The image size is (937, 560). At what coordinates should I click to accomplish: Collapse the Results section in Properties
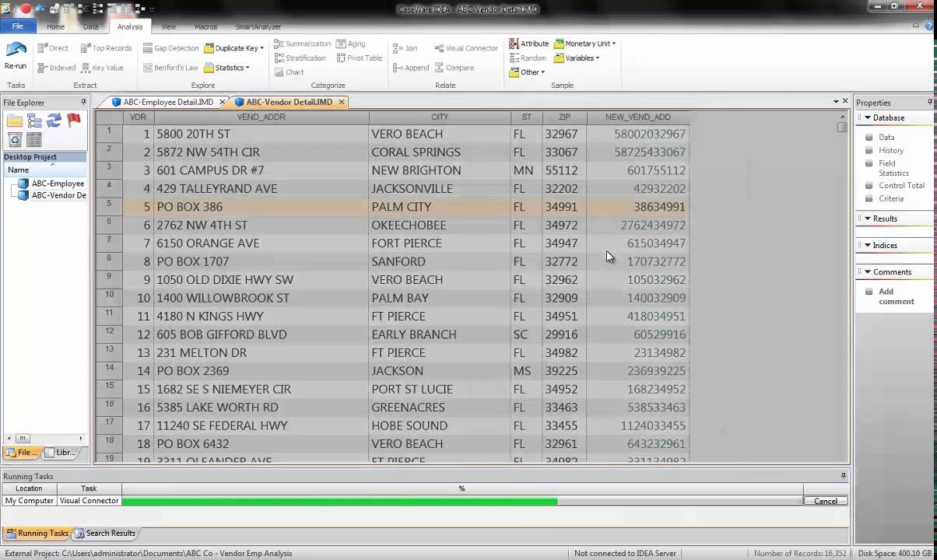click(x=868, y=219)
